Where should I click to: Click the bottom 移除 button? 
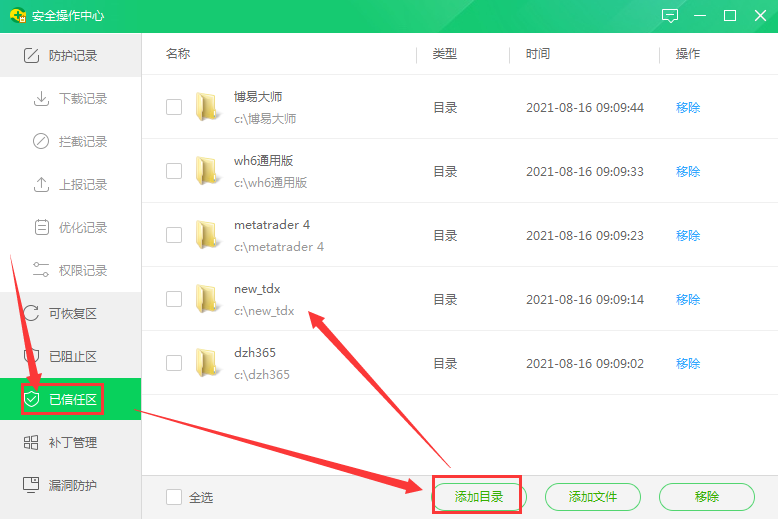[707, 497]
